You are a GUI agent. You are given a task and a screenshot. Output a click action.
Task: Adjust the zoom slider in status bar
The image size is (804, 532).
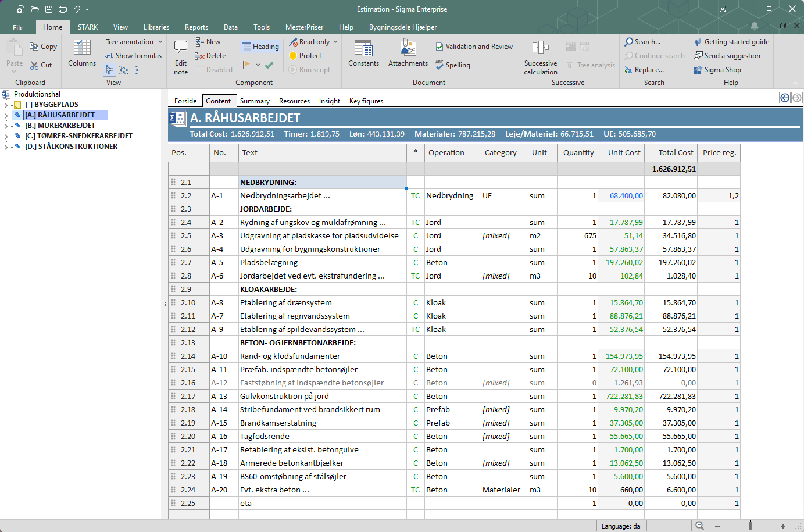750,526
